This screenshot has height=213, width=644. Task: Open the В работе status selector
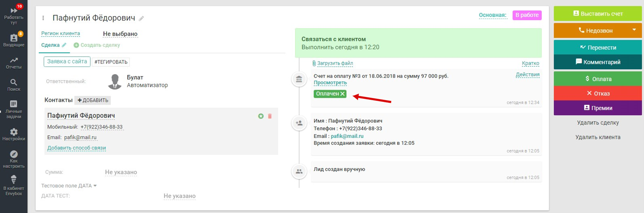click(527, 15)
